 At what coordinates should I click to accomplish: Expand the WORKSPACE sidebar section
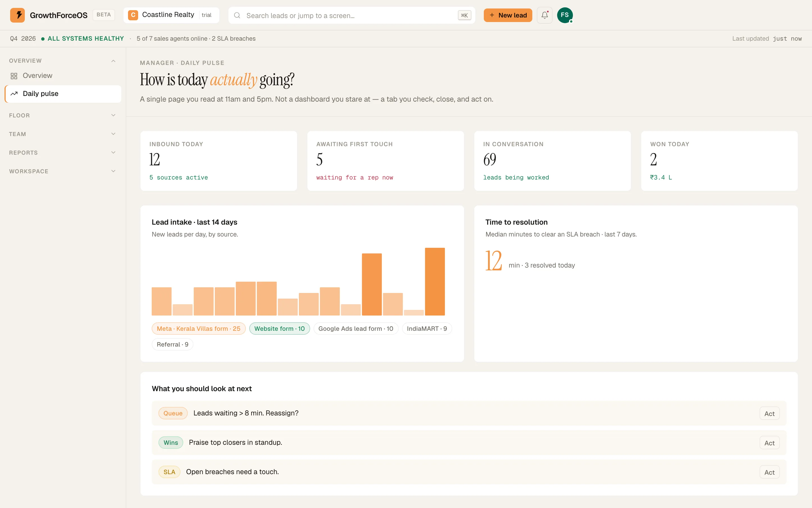point(63,171)
